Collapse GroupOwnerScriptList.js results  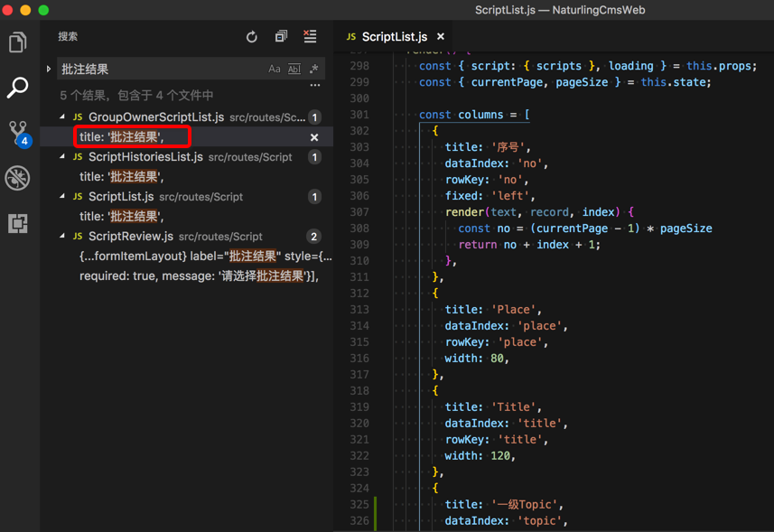point(62,117)
